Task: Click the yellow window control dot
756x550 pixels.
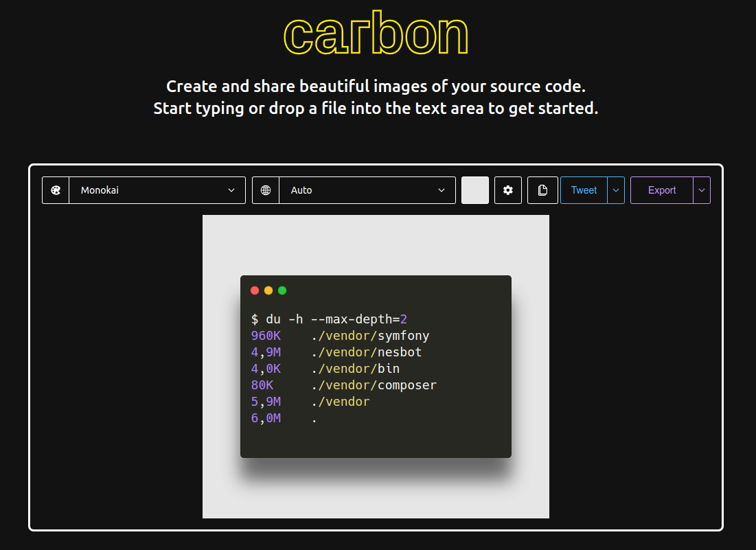Action: [x=268, y=290]
